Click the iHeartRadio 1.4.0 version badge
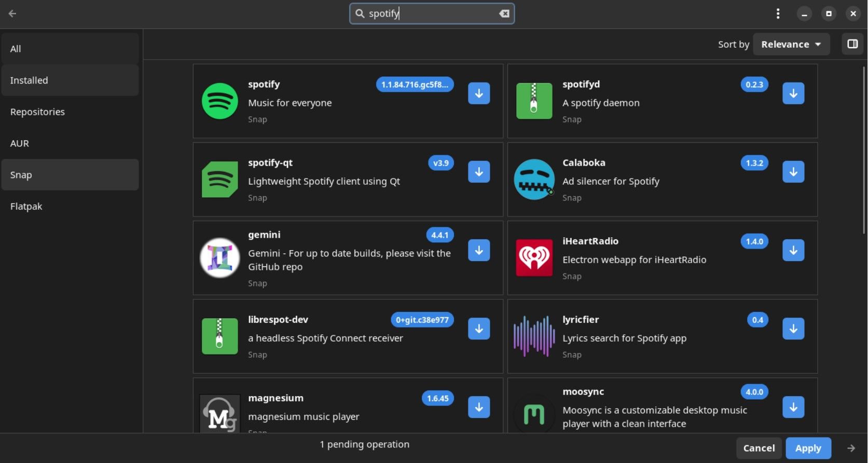This screenshot has width=868, height=463. click(754, 241)
